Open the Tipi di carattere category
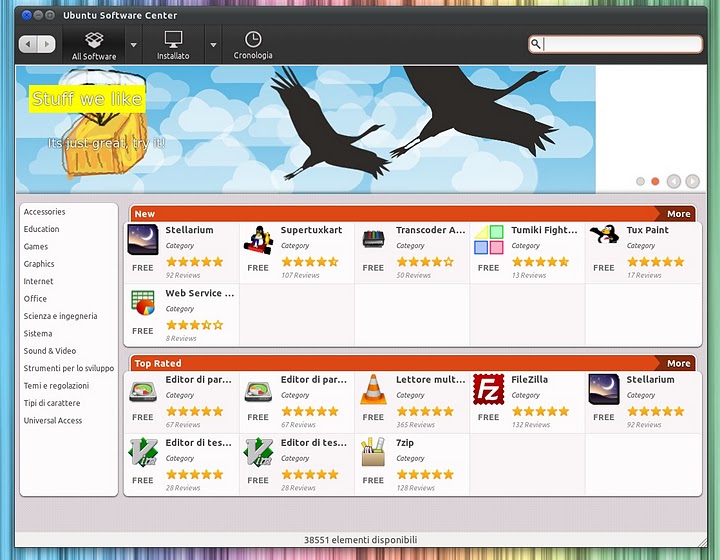 tap(52, 403)
